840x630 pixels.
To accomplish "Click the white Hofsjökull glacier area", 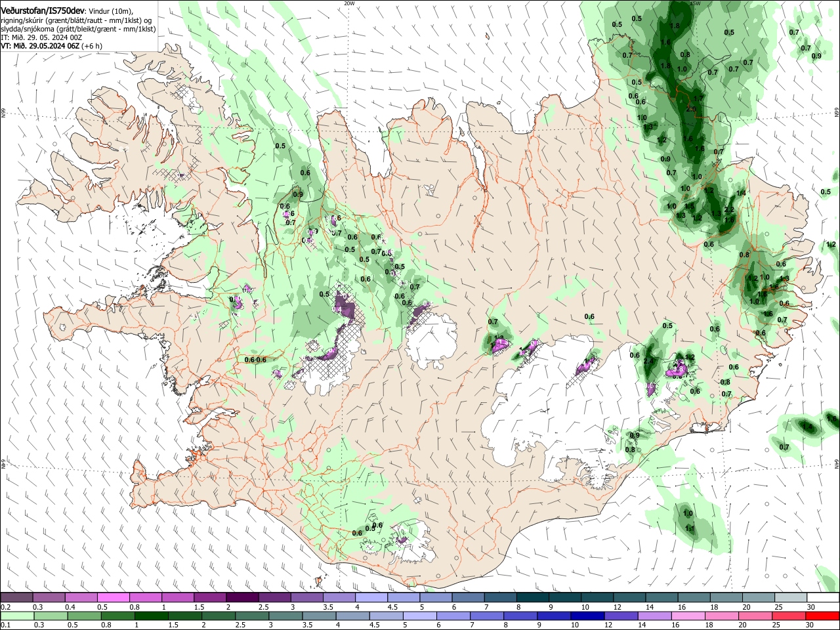I will point(432,341).
